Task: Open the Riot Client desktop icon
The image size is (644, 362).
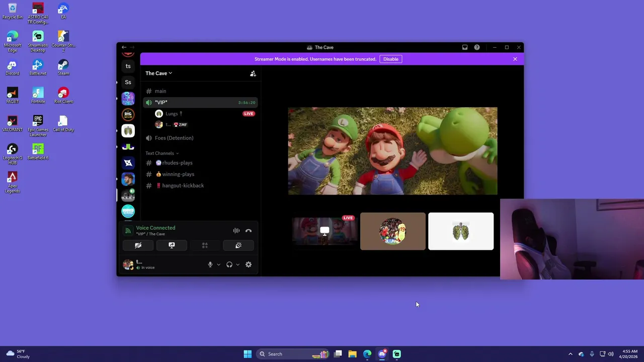Action: [x=63, y=96]
